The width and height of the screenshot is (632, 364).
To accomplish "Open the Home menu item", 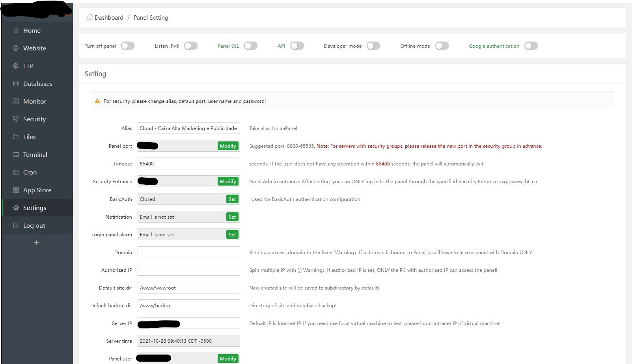I will click(x=37, y=30).
